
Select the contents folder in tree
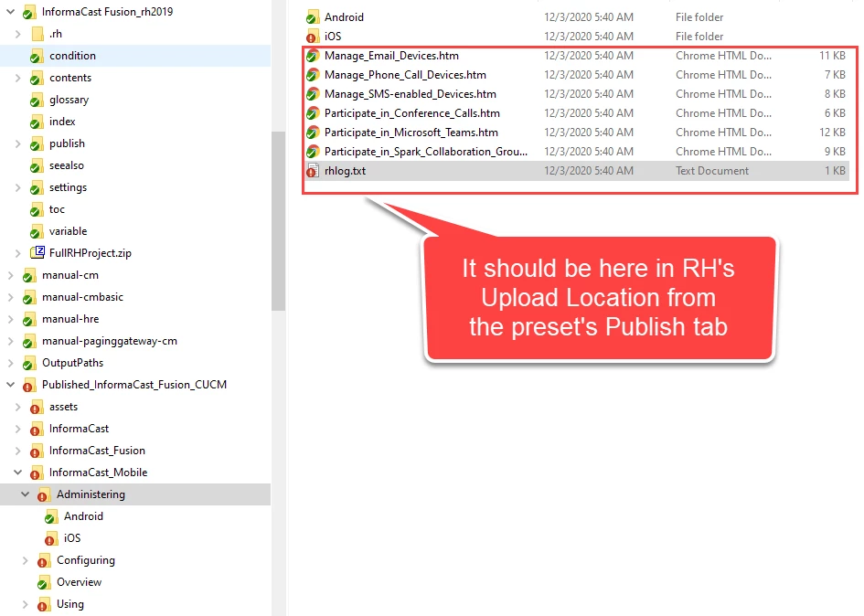(70, 78)
